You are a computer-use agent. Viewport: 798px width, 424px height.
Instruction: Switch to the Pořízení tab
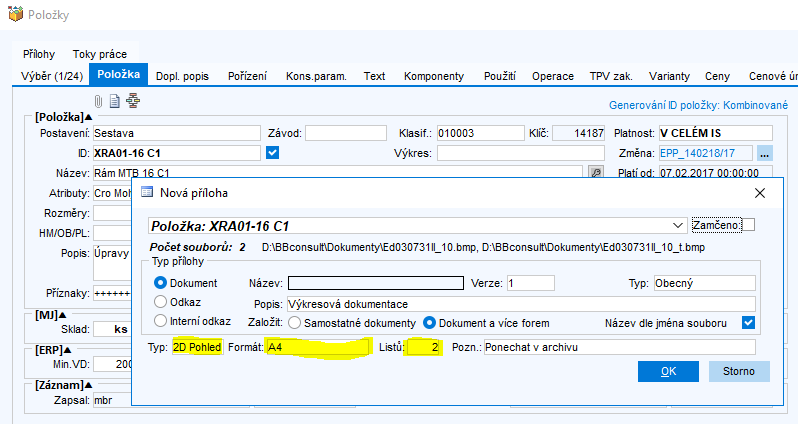click(x=247, y=76)
